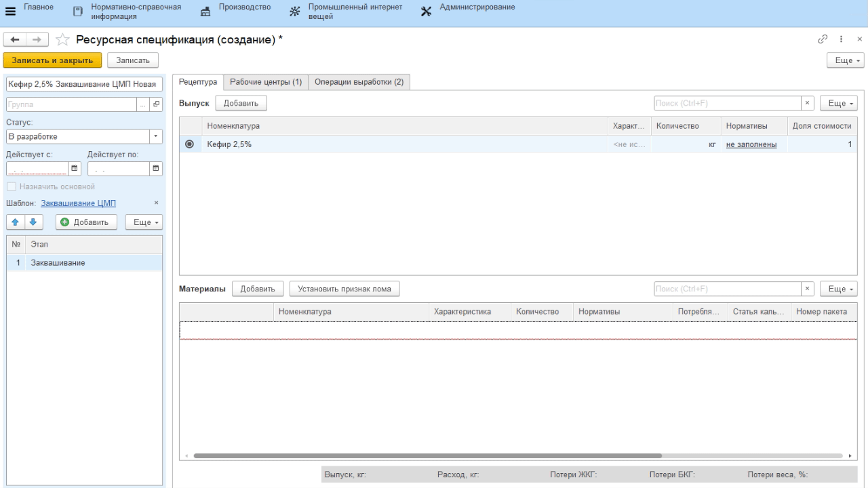868x488 pixels.
Task: Open 'не заполнены' normatives link
Action: 751,144
